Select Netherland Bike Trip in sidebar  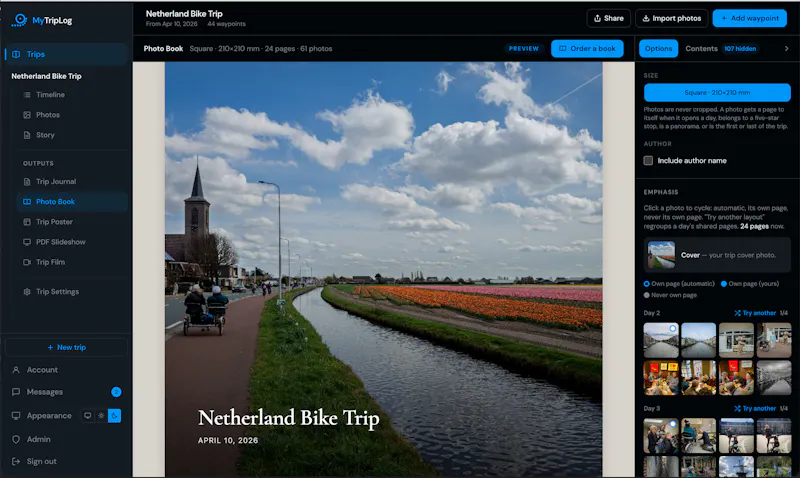tap(46, 76)
